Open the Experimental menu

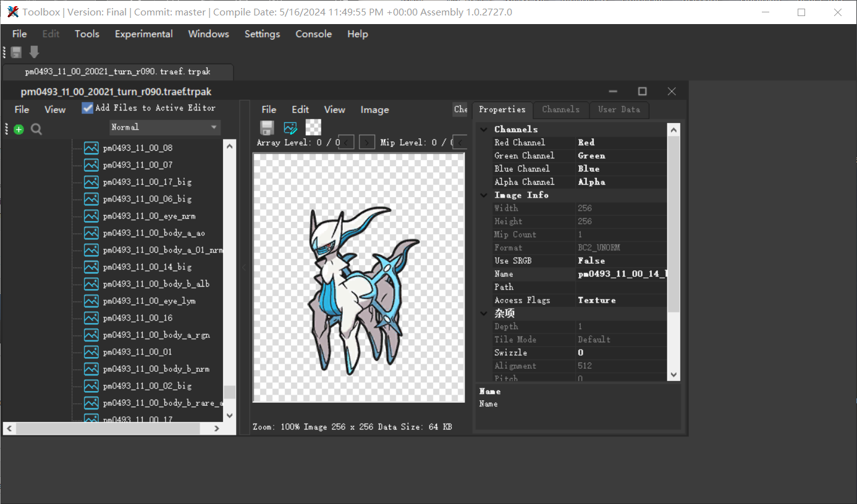click(144, 34)
